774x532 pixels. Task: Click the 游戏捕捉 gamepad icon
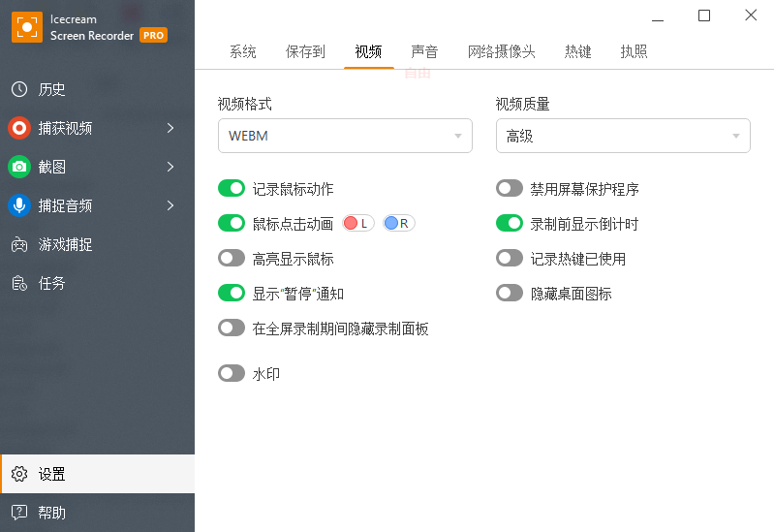click(x=19, y=244)
